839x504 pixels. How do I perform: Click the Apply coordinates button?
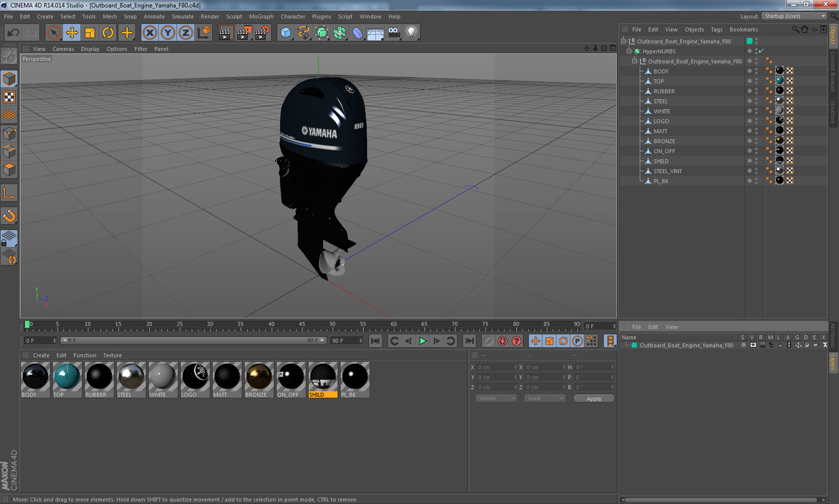tap(594, 398)
